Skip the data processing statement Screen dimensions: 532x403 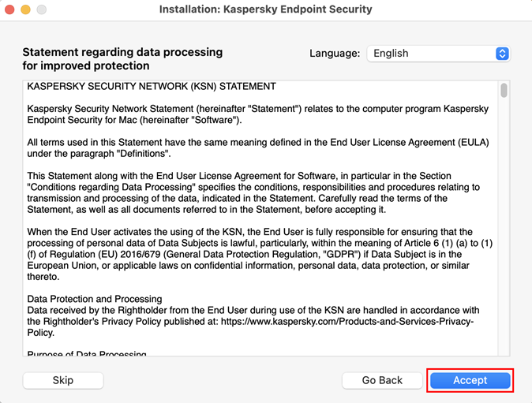coord(63,380)
